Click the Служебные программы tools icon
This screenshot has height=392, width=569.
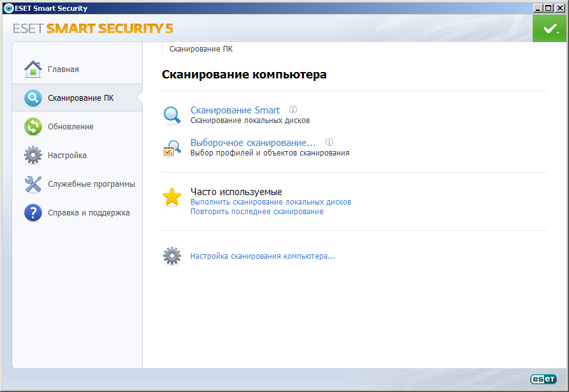(33, 184)
